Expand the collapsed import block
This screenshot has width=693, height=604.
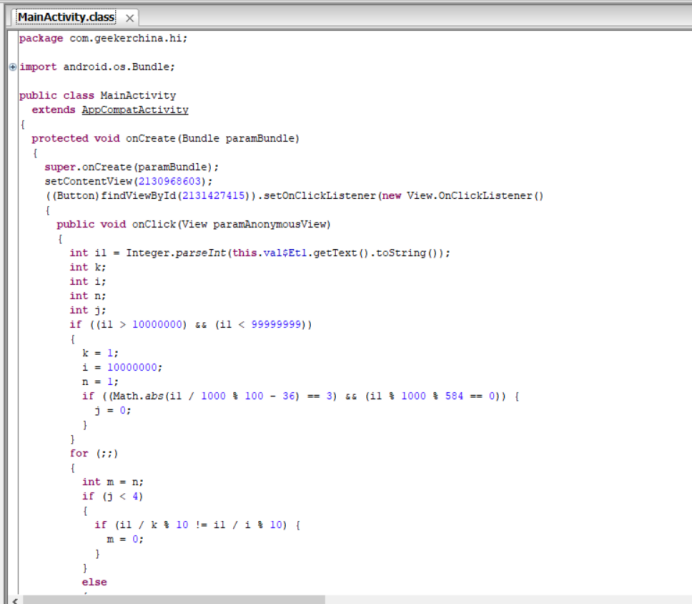[13, 67]
